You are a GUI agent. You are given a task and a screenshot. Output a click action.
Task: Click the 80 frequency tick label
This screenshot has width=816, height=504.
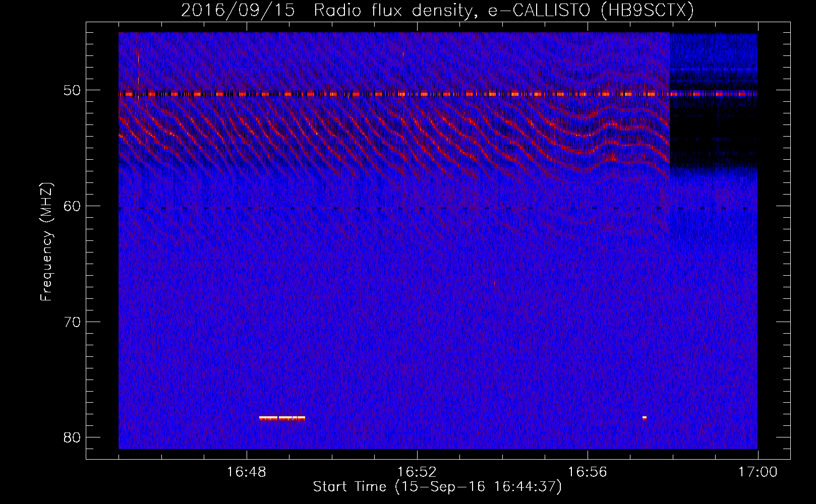point(73,437)
